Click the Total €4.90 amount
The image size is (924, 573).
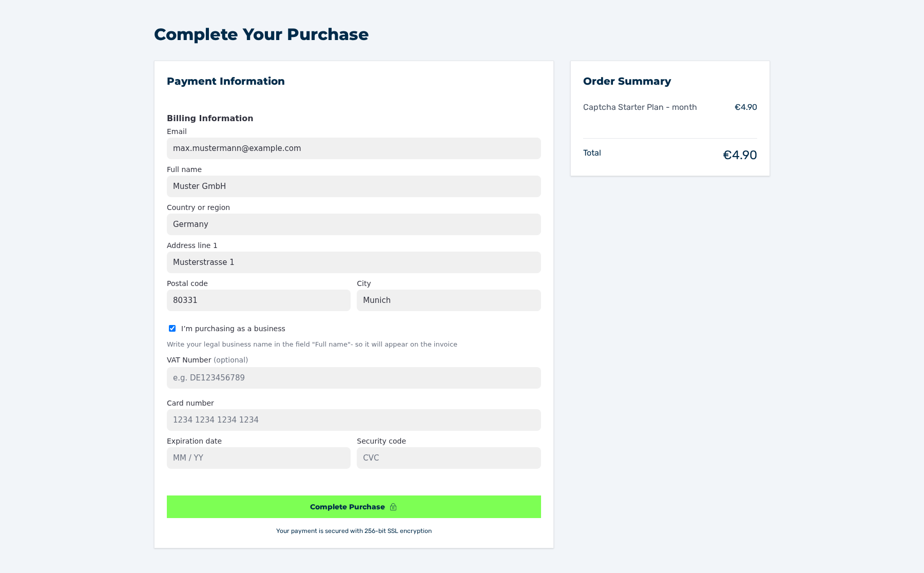pos(740,155)
